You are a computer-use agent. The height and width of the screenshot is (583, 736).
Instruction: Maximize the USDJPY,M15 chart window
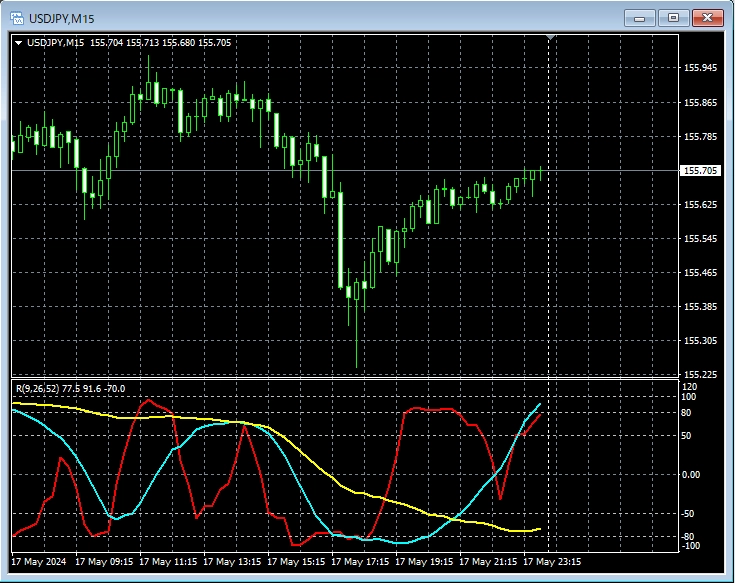[673, 18]
